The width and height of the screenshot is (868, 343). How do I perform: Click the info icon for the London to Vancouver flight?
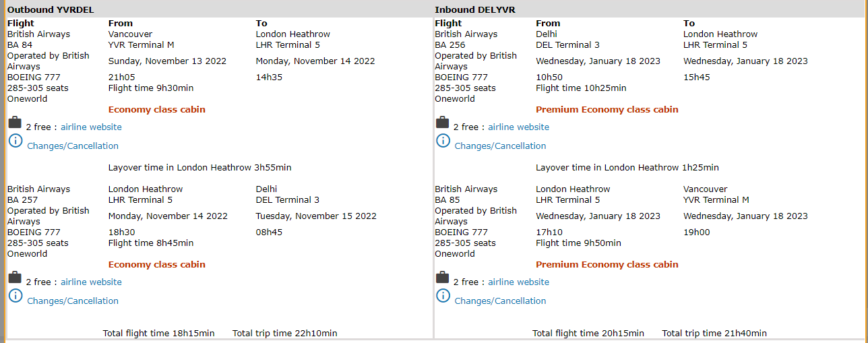click(443, 296)
